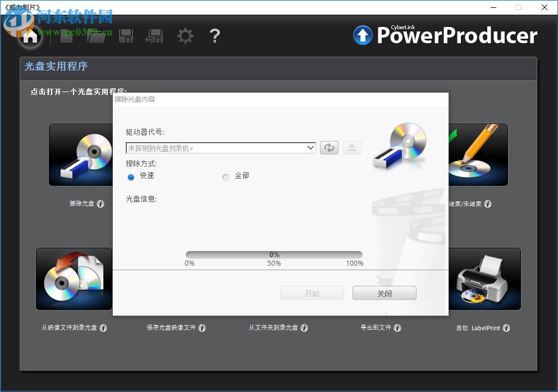Image resolution: width=558 pixels, height=392 pixels.
Task: Click the 开始 button
Action: tap(312, 293)
